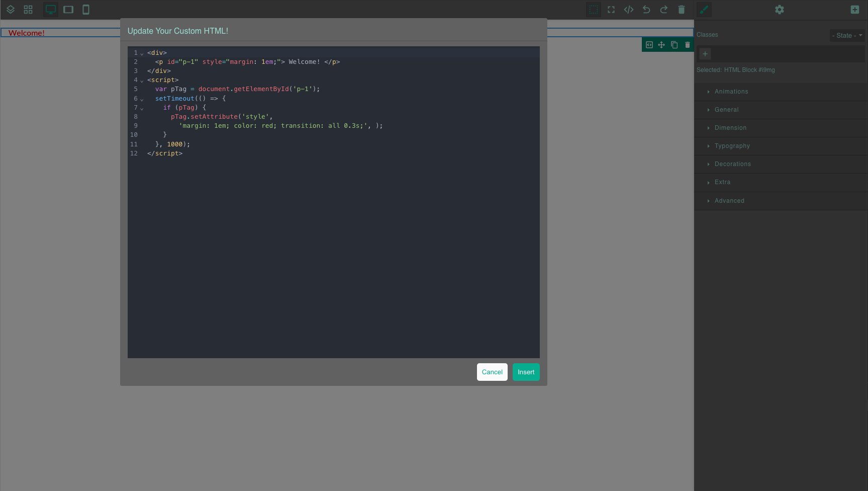
Task: Click the Insert button
Action: (526, 372)
